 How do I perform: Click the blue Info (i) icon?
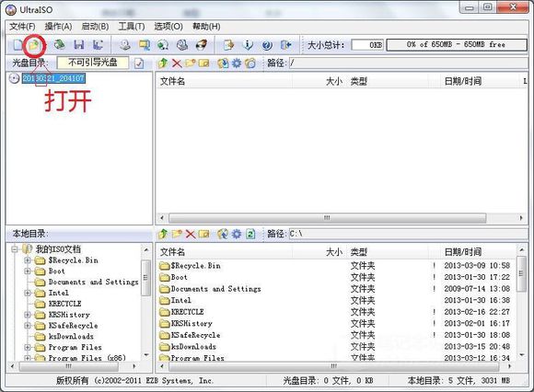(248, 45)
